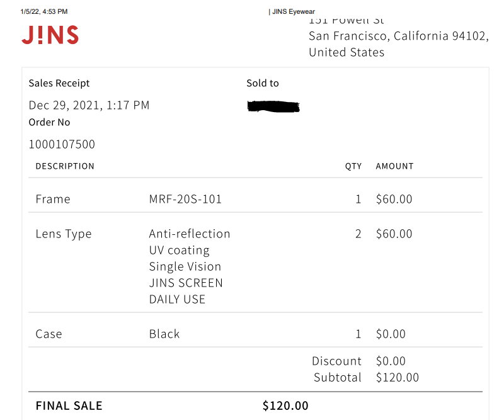Viewport: 504px width, 420px height.
Task: Click the Sales Receipt heading
Action: [x=59, y=83]
